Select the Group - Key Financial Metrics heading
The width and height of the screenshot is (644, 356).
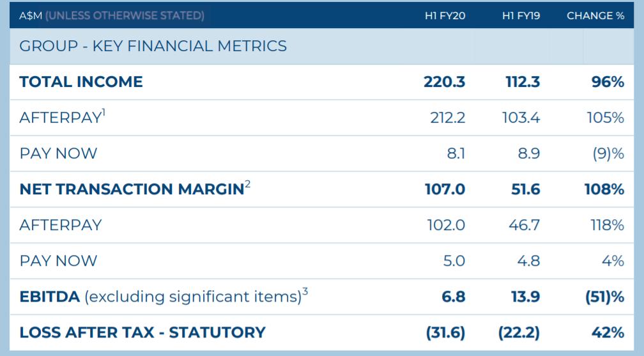[x=153, y=46]
